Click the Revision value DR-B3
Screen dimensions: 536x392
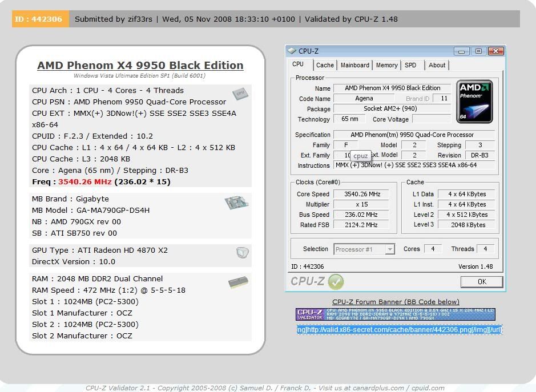[x=480, y=155]
